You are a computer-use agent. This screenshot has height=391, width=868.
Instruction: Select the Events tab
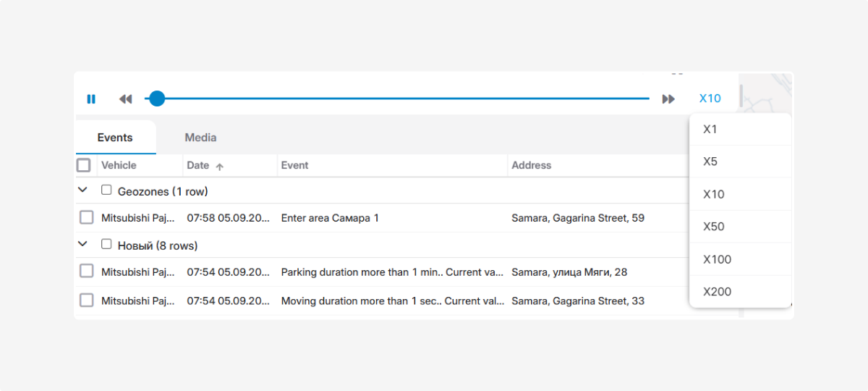[x=115, y=138]
